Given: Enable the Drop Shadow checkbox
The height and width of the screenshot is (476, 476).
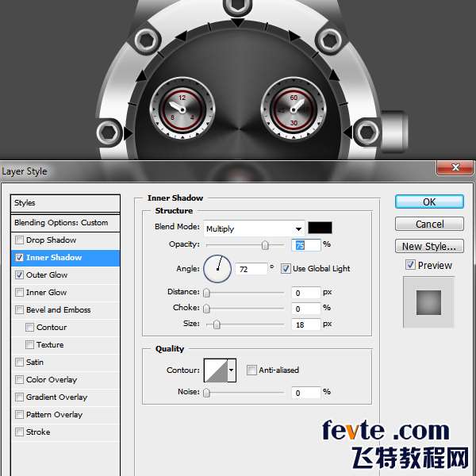Looking at the screenshot, I should (19, 240).
